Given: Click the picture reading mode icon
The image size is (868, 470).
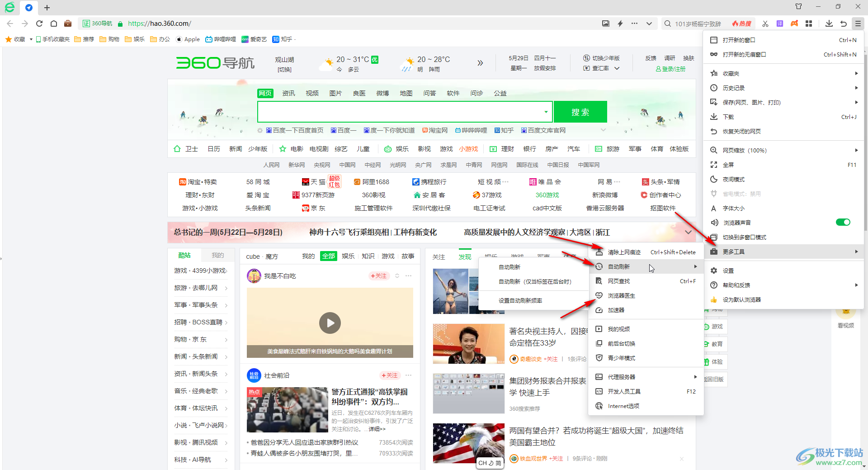Looking at the screenshot, I should coord(606,24).
